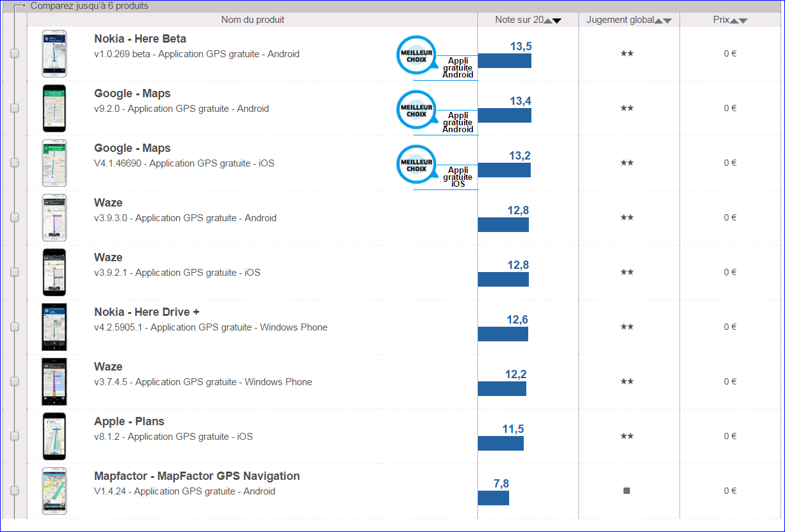
Task: Sort Note sur 20 with the ascending arrow
Action: [x=548, y=21]
